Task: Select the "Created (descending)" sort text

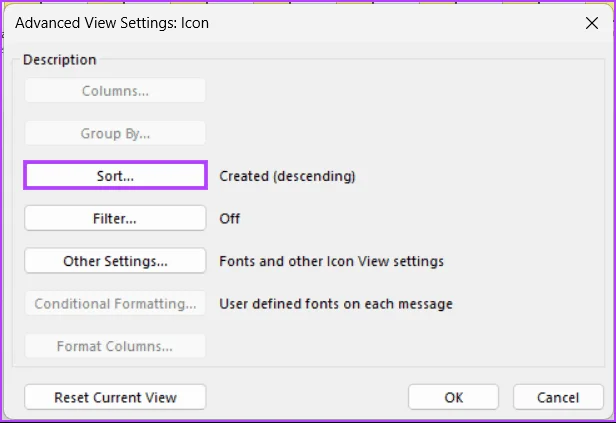Action: tap(287, 176)
